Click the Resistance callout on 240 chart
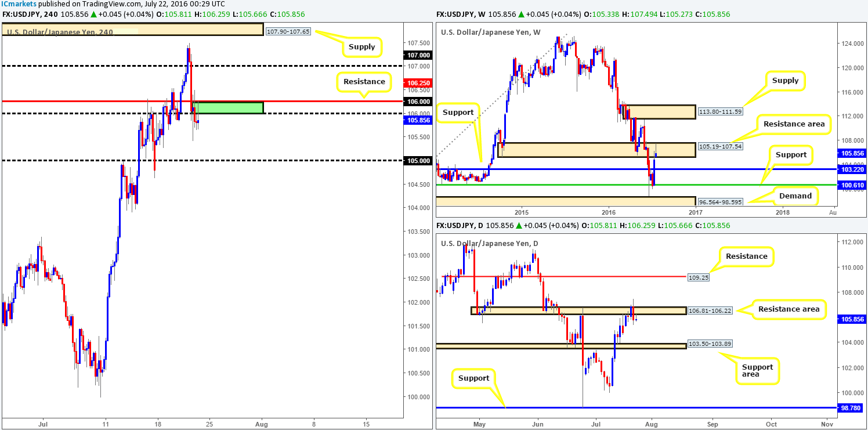 pos(364,82)
